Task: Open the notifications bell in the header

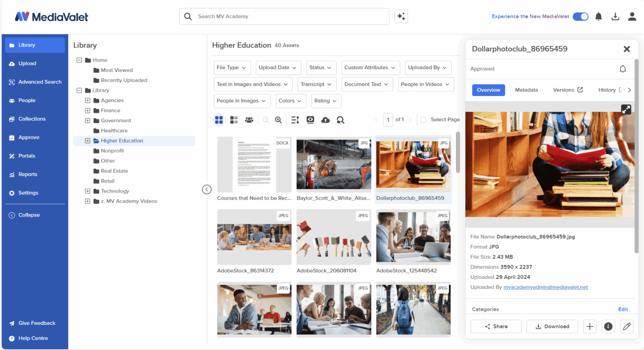Action: tap(599, 17)
